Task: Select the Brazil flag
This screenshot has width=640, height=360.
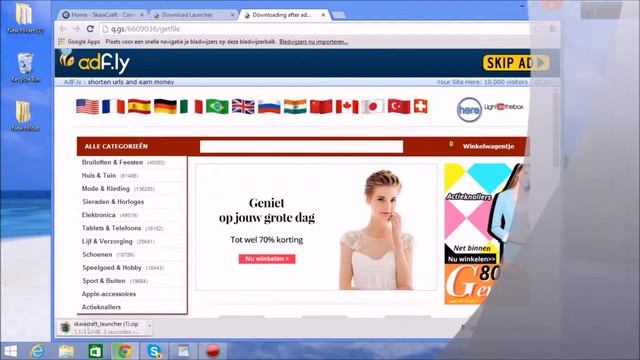Action: point(217,107)
